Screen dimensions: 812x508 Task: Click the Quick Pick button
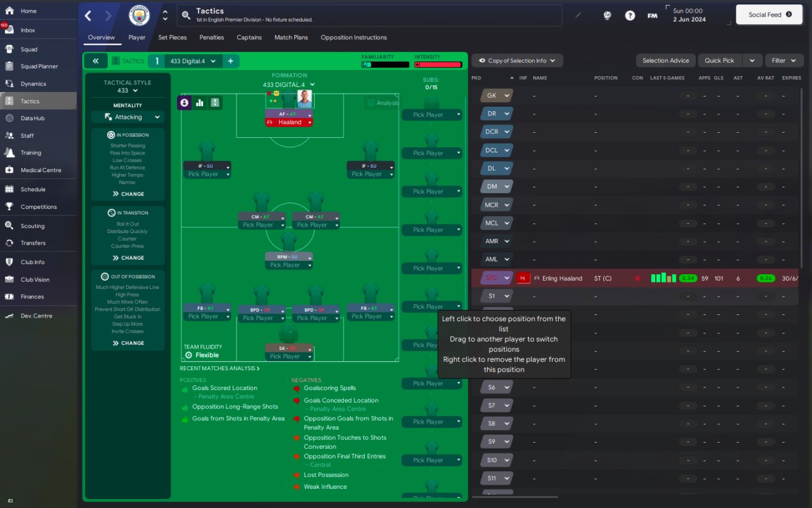[x=719, y=60]
